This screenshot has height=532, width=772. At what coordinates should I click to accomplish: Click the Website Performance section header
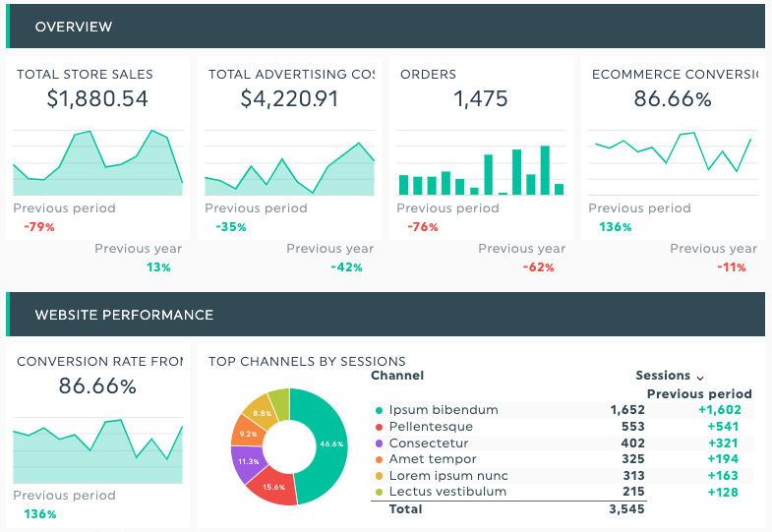124,315
